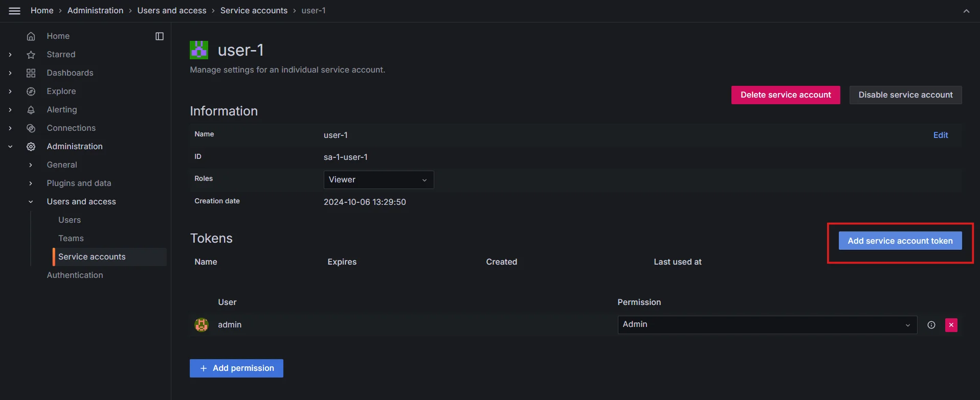Image resolution: width=980 pixels, height=400 pixels.
Task: Click the ID value sa-1-user-1
Action: [346, 157]
